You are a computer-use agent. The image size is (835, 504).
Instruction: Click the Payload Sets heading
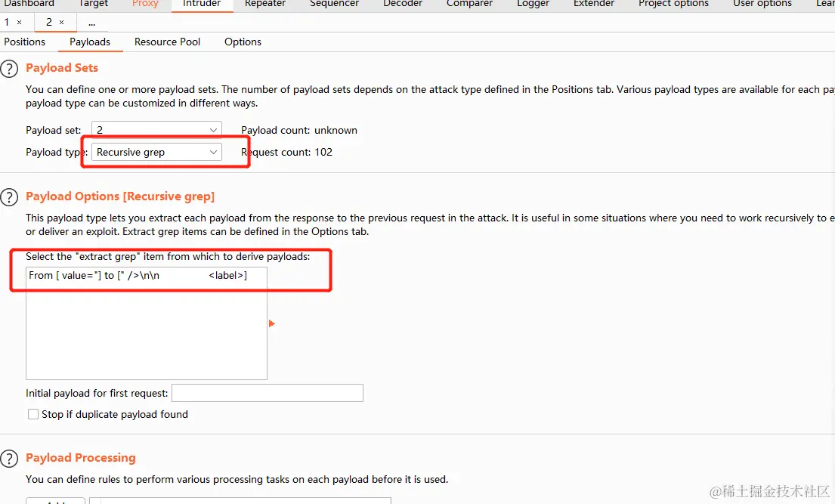[62, 68]
